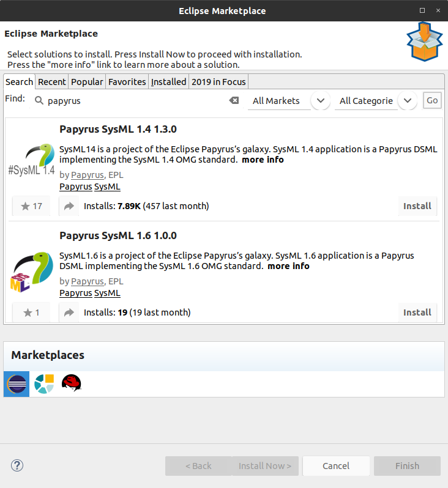The image size is (448, 488).
Task: Click the SysML 1.6 toucan logo
Action: (x=31, y=272)
